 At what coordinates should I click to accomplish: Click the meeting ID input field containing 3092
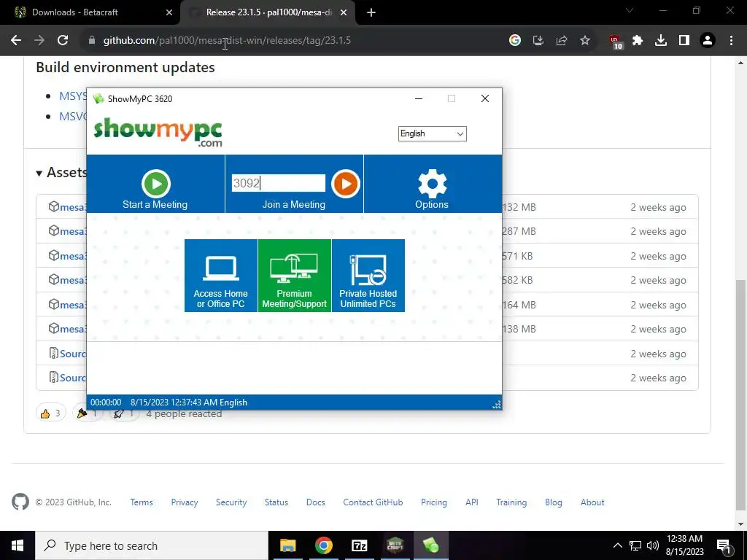pos(279,183)
